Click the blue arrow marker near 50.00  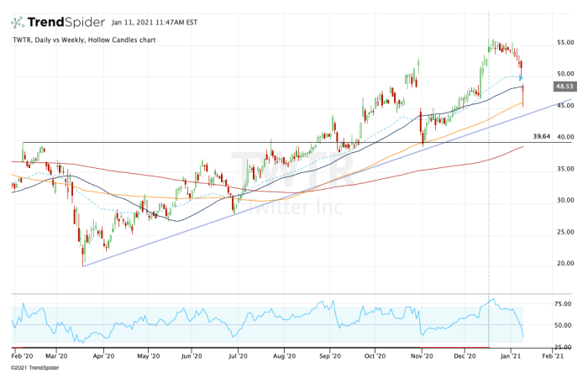pyautogui.click(x=522, y=78)
